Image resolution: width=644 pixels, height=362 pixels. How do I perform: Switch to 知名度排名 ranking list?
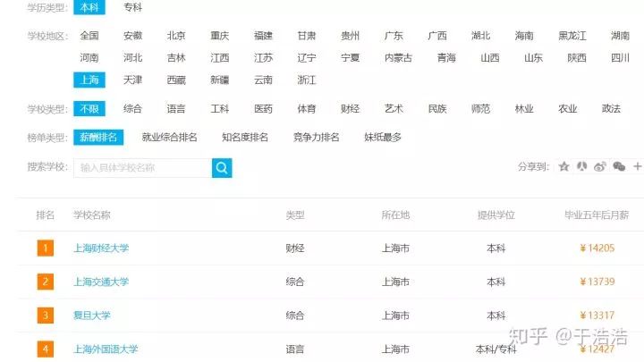[245, 138]
